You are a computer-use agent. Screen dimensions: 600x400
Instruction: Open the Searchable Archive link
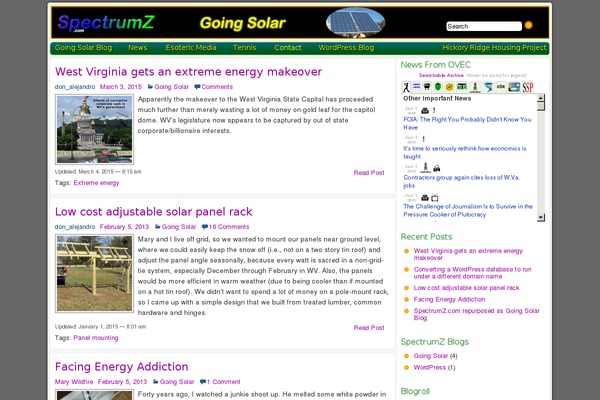click(441, 75)
